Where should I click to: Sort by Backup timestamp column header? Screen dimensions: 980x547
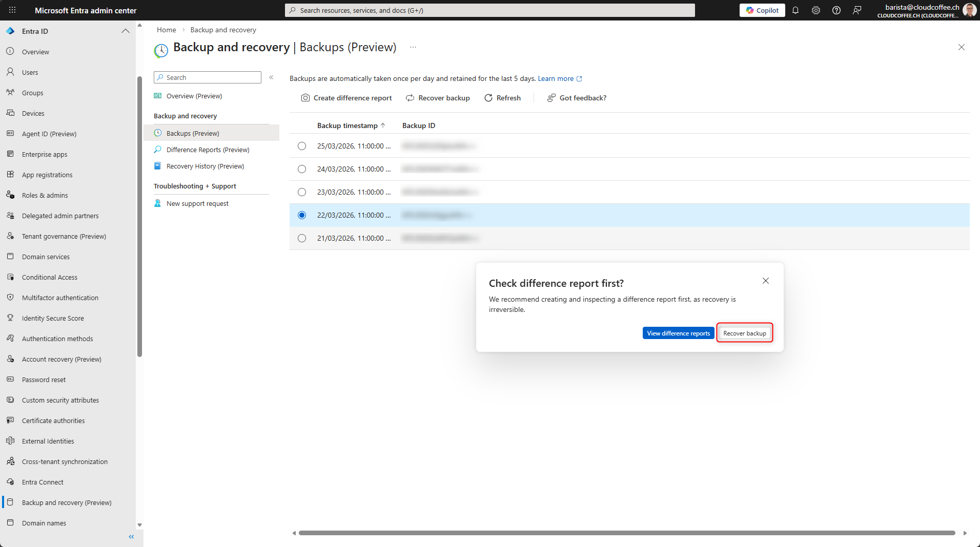(x=348, y=125)
